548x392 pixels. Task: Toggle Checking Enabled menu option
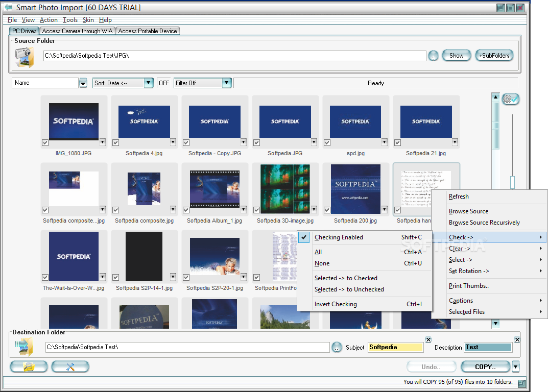pyautogui.click(x=365, y=237)
